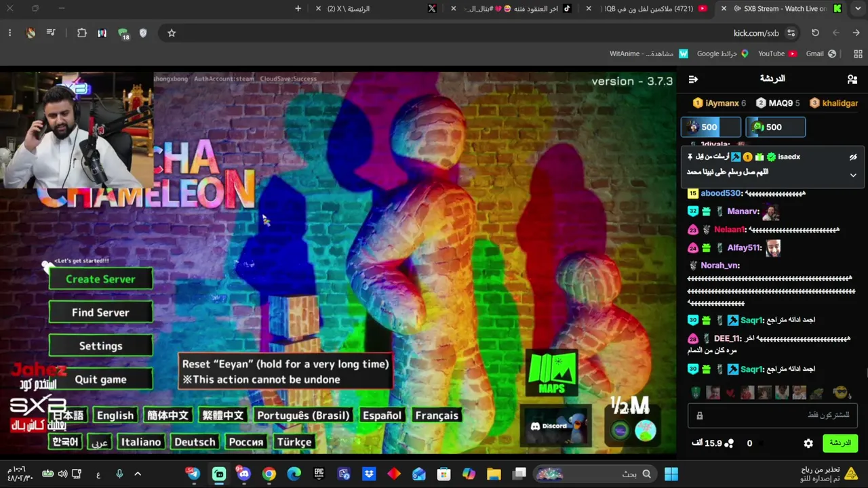Select Deutsch language option
The height and width of the screenshot is (488, 868).
[195, 442]
